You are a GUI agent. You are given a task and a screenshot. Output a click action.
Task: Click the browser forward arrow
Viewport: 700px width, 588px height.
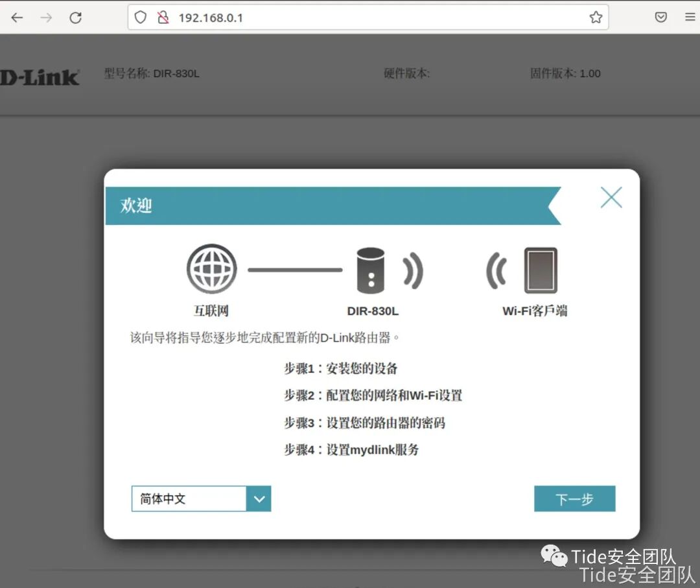[x=46, y=18]
